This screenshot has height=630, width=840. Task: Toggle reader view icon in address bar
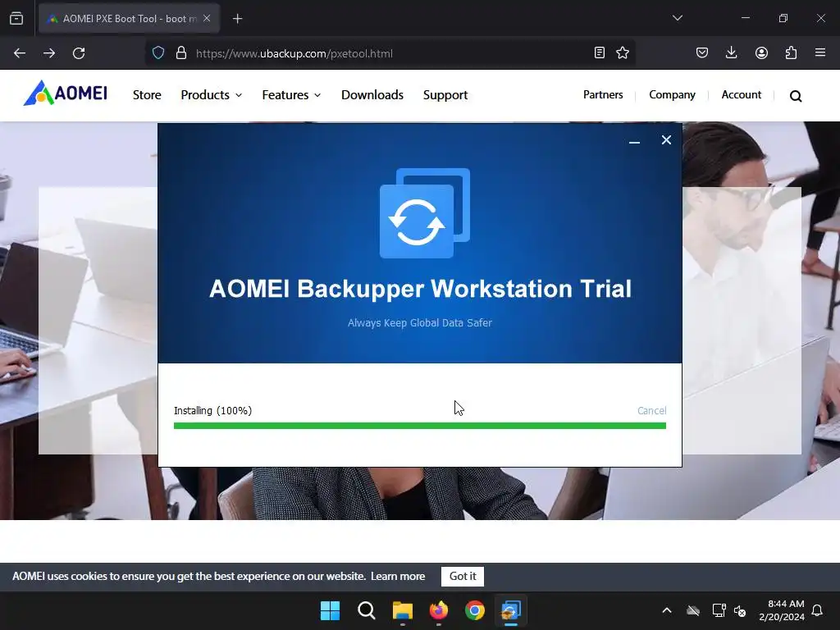[600, 52]
